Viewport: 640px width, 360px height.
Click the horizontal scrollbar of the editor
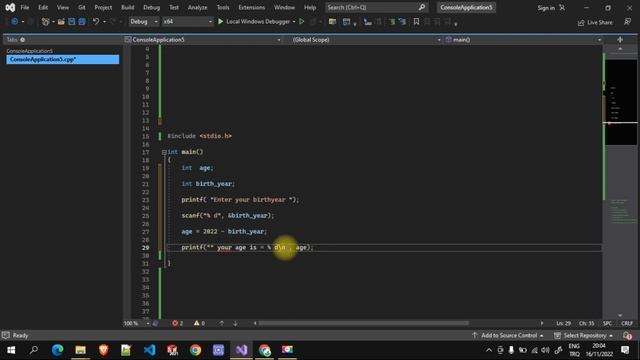pyautogui.click(x=363, y=323)
